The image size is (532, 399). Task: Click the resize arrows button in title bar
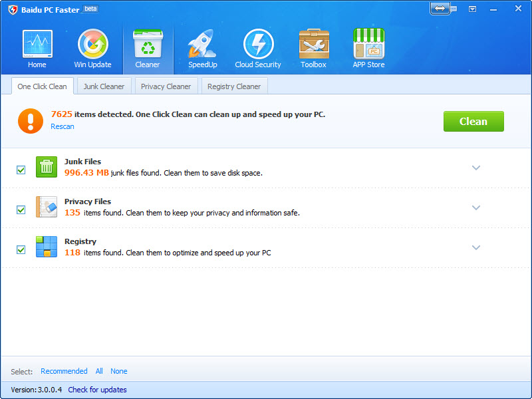(440, 9)
